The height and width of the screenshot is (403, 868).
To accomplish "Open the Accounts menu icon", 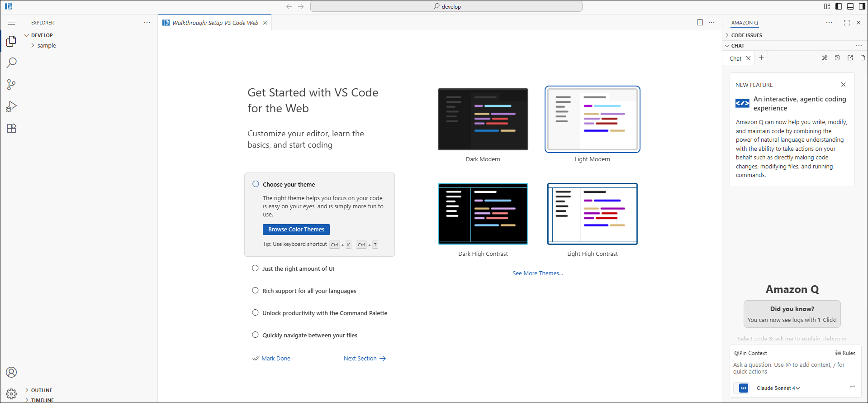I will [x=11, y=372].
